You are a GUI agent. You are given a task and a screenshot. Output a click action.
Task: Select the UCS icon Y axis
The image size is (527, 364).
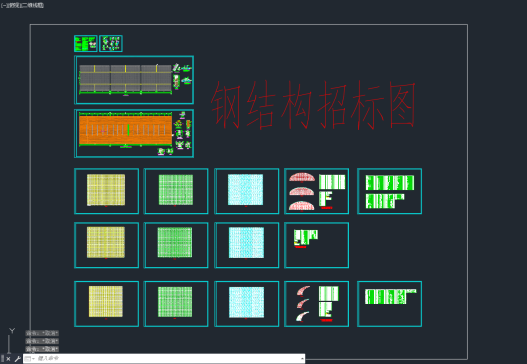(x=12, y=331)
